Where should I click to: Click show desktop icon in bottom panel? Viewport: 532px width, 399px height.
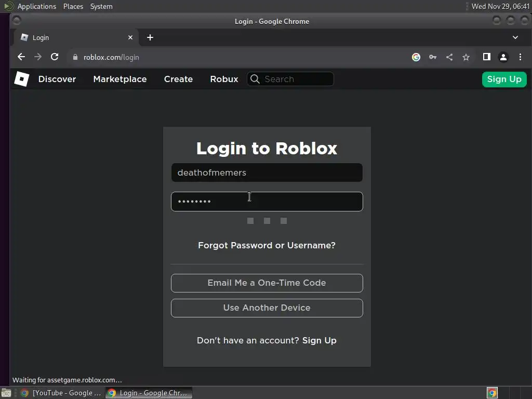pos(6,393)
